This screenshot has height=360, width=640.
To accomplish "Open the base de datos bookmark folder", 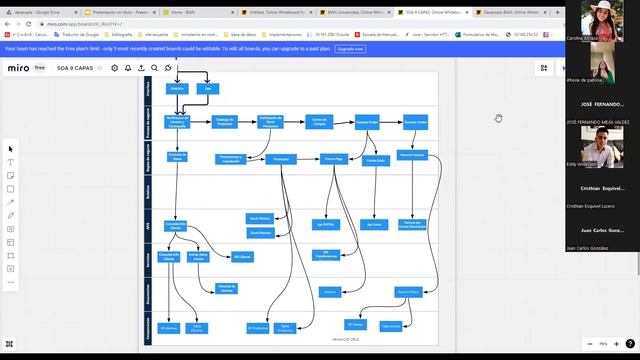I will point(240,35).
